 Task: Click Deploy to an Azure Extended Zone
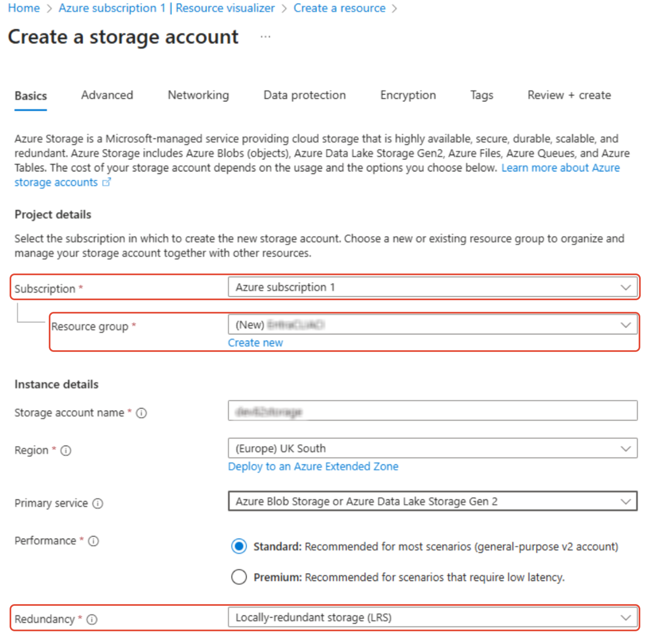click(313, 466)
